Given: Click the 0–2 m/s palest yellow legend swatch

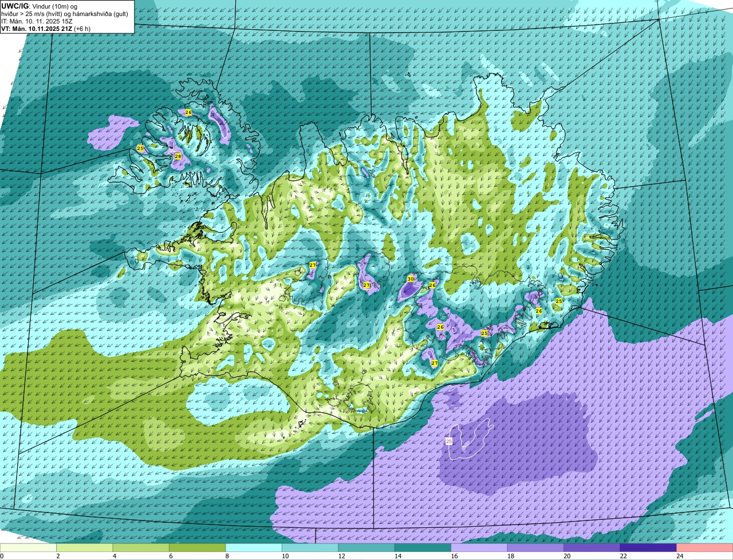Looking at the screenshot, I should (x=28, y=548).
